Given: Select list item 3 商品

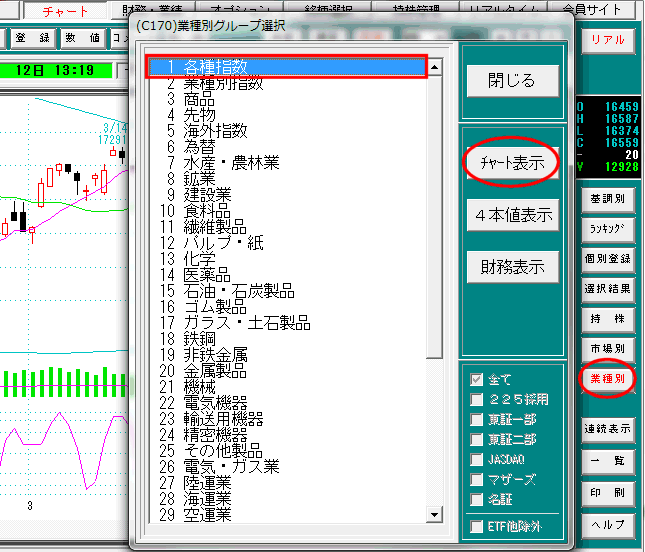Looking at the screenshot, I should point(287,99).
